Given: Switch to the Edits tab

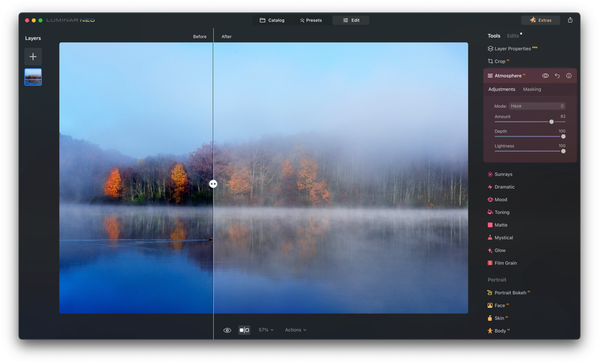Looking at the screenshot, I should pos(513,36).
